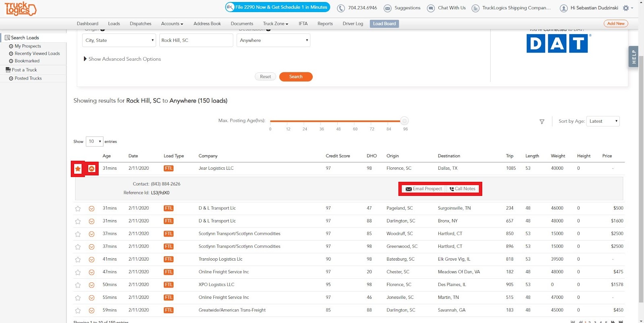The height and width of the screenshot is (323, 644).
Task: Expand details for Pageland, SC load
Action: tap(92, 209)
